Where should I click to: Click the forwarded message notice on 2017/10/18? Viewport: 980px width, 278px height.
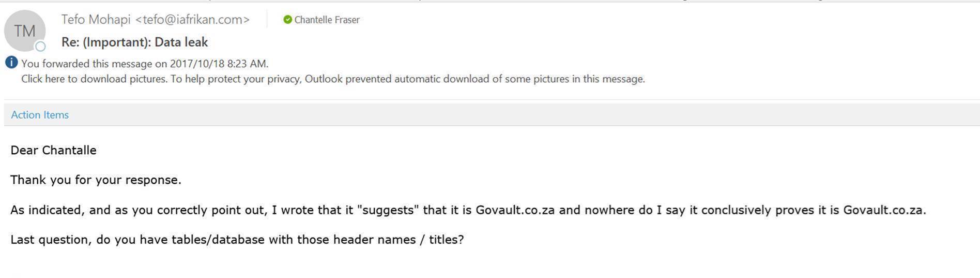(x=145, y=64)
